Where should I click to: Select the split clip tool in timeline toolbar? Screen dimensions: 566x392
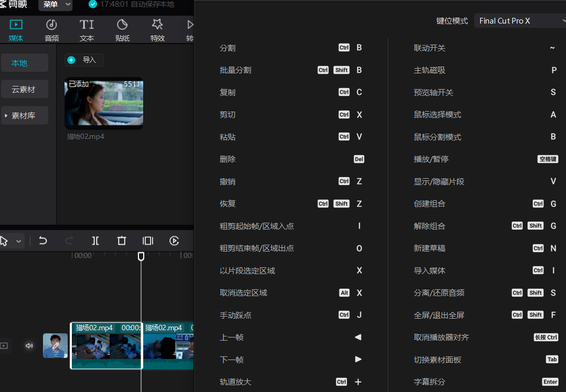coord(95,241)
